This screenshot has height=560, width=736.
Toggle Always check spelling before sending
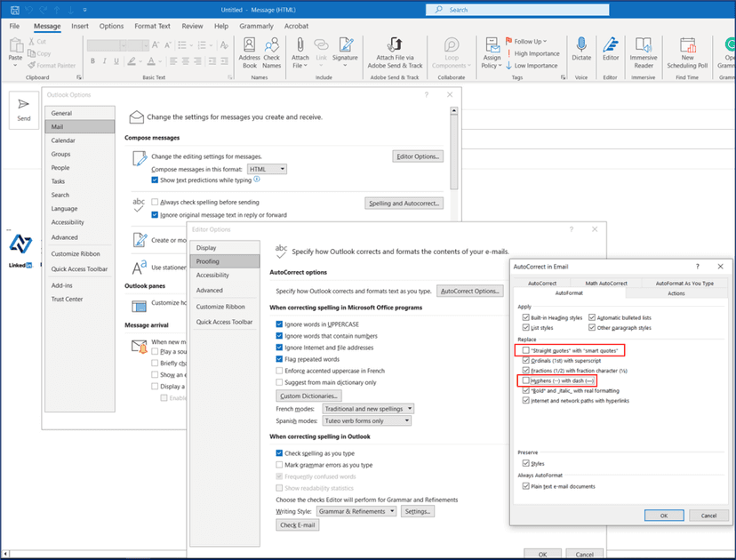pyautogui.click(x=156, y=203)
